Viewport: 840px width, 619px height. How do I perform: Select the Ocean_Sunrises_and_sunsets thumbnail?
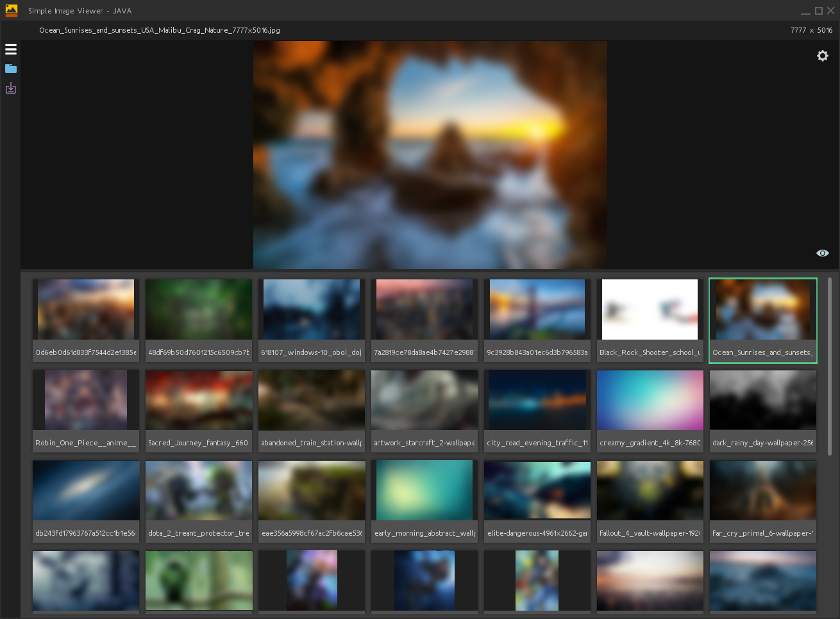763,321
